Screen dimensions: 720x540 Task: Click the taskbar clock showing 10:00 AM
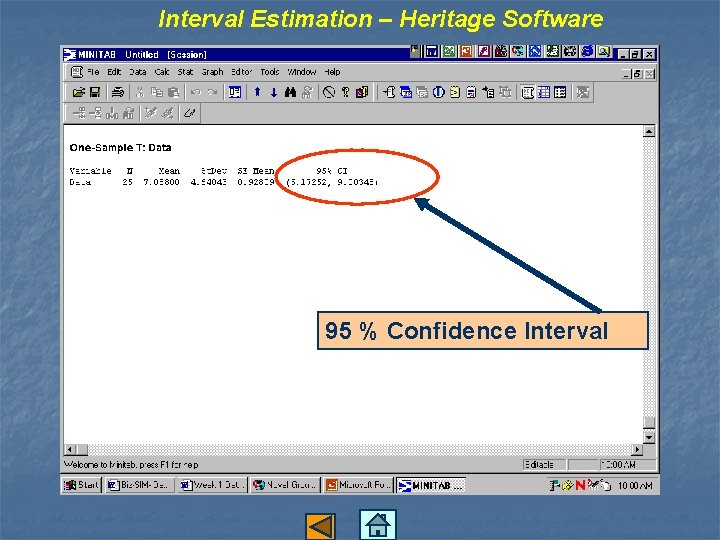click(x=635, y=485)
